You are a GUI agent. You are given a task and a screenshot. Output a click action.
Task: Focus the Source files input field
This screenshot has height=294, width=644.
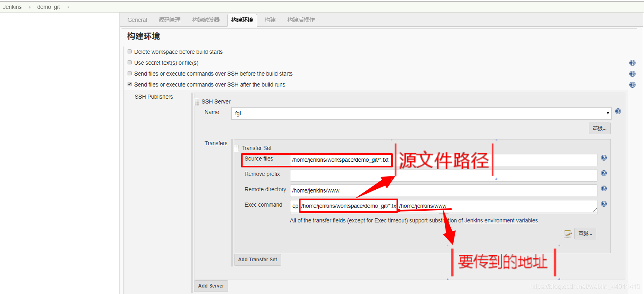(444, 160)
